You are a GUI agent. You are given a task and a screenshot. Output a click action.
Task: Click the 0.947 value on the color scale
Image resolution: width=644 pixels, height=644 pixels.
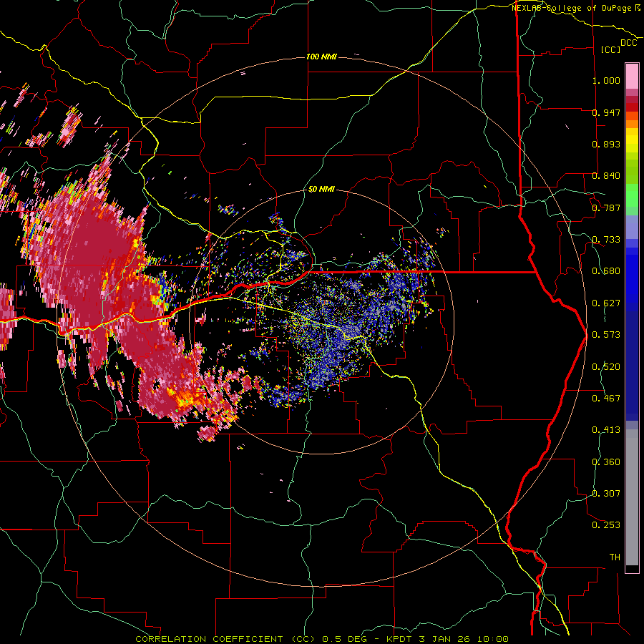point(606,112)
